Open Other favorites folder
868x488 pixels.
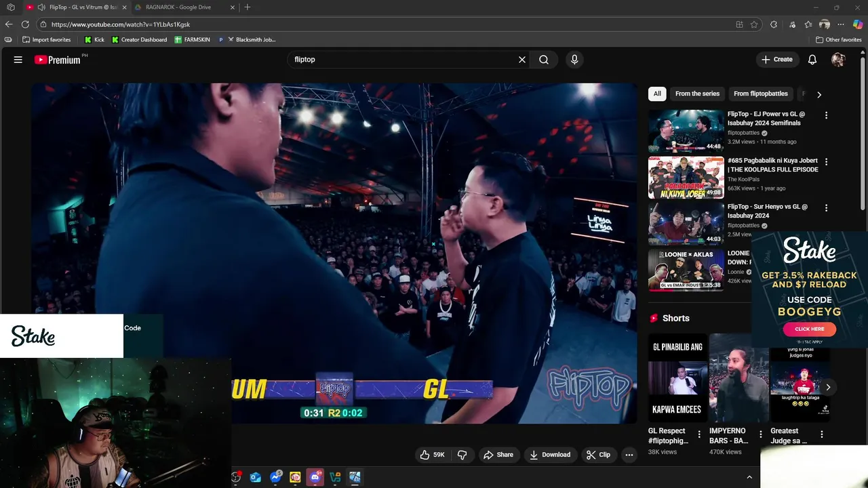pos(838,39)
